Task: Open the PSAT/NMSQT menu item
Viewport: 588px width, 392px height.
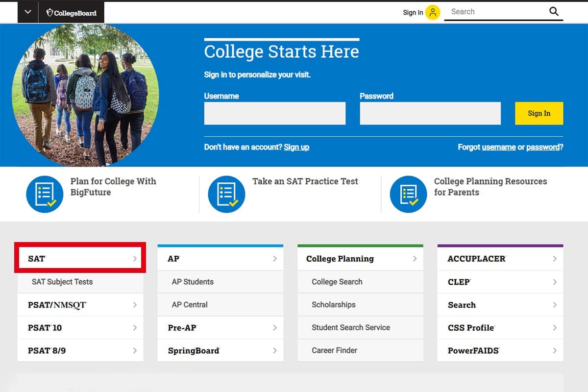Action: (x=80, y=305)
